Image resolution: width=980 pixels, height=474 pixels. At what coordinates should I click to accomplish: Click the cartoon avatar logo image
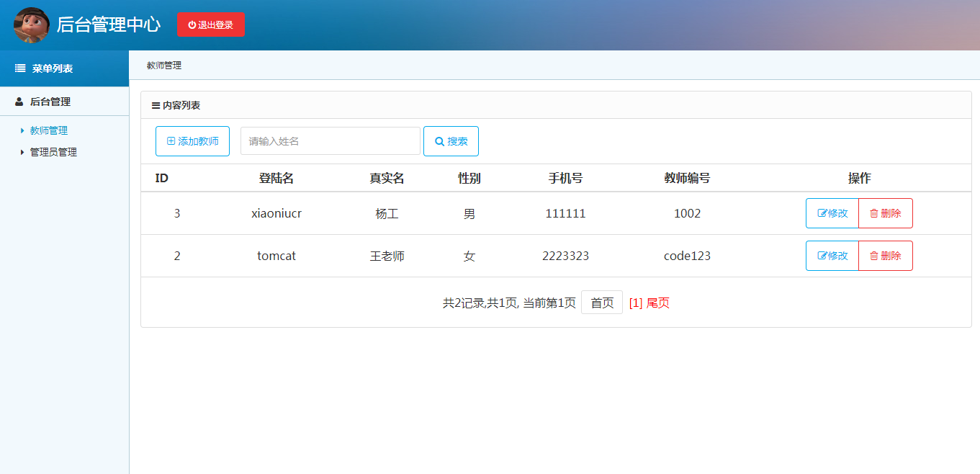tap(32, 25)
